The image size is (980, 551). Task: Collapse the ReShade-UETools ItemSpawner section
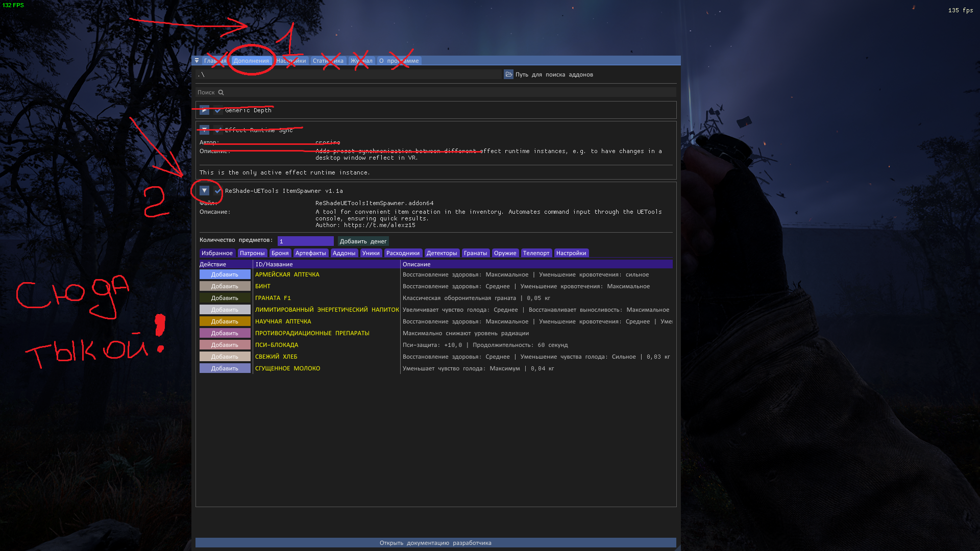click(204, 191)
